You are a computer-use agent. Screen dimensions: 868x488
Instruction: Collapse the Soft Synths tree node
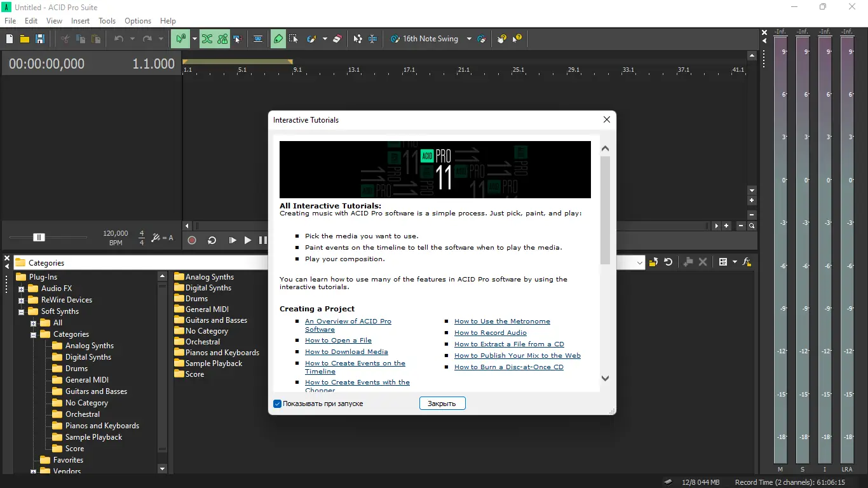21,311
